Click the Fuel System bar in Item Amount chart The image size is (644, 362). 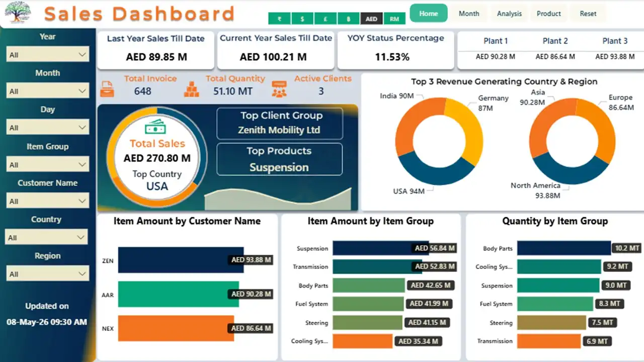point(368,304)
